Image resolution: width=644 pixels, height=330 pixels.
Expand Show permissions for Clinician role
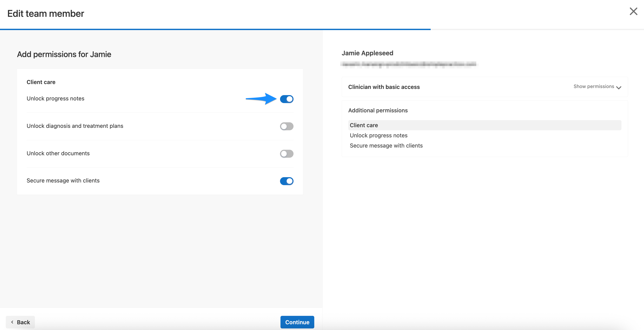click(x=594, y=86)
